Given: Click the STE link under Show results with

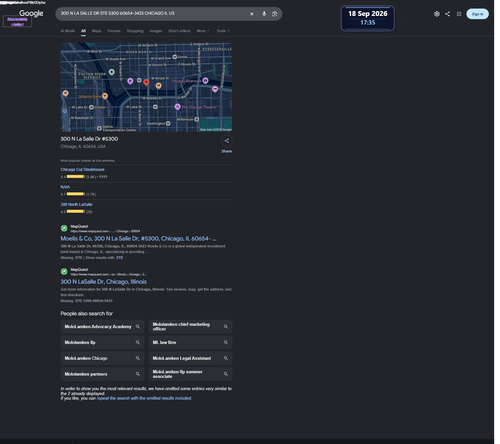Looking at the screenshot, I should (x=120, y=258).
